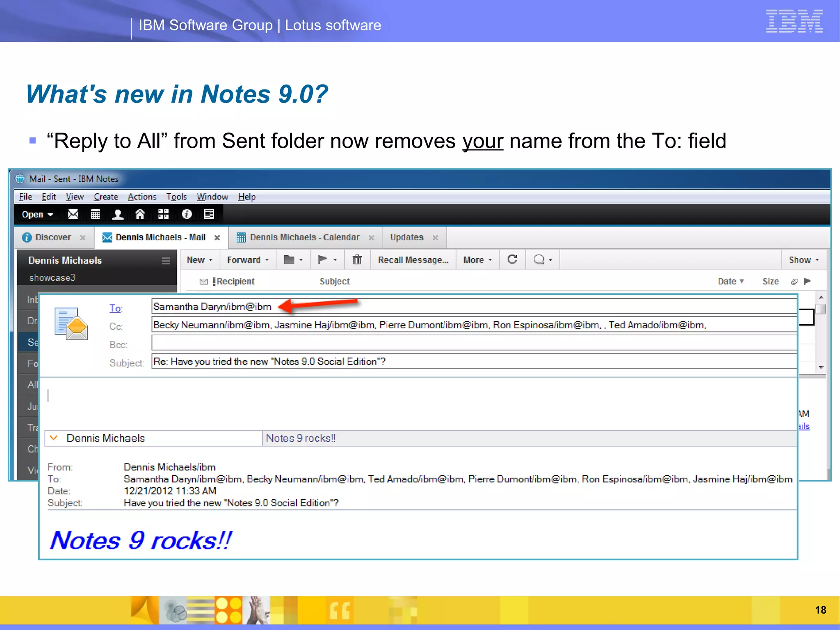
Task: Close the Updates tab
Action: [x=435, y=238]
